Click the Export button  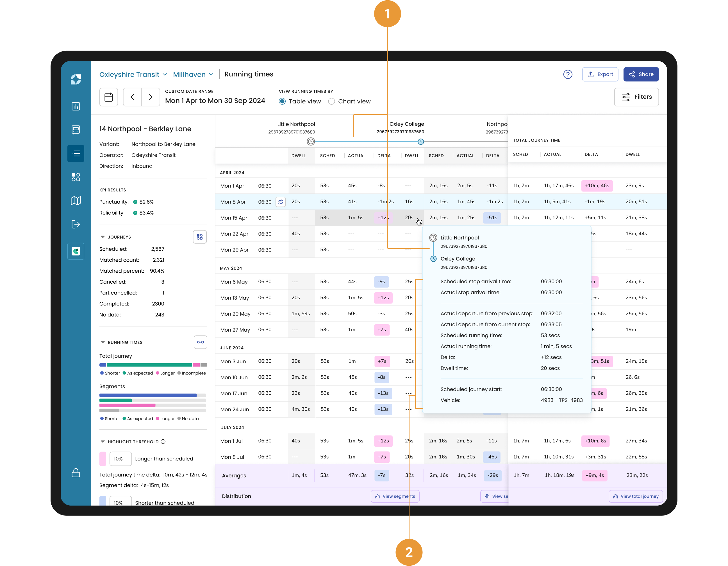pos(600,74)
